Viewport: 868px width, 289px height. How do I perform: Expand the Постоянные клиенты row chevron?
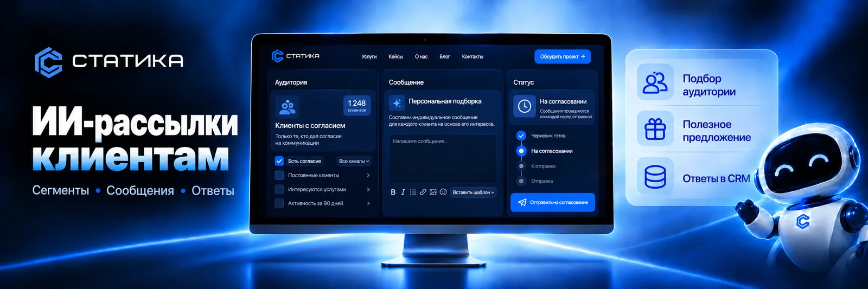368,175
